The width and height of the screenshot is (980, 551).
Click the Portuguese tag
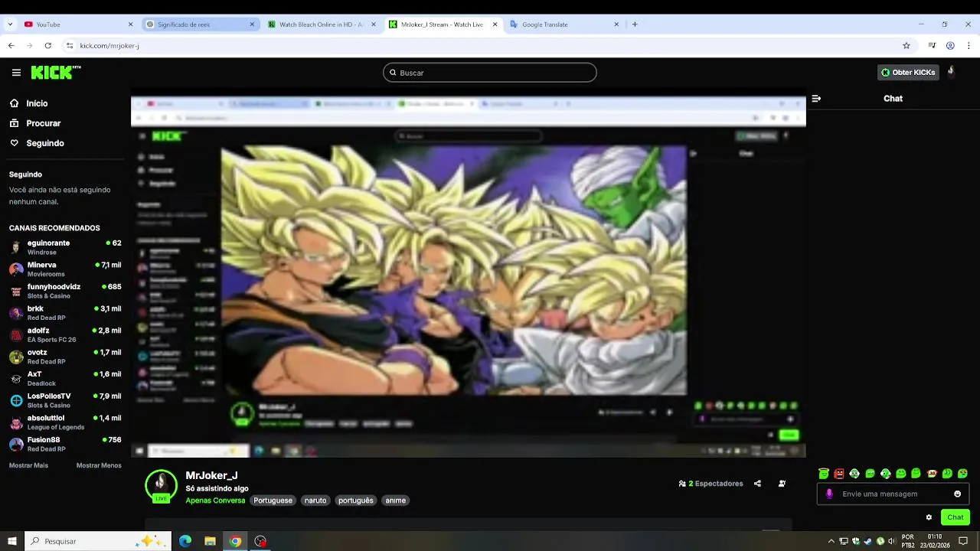click(x=273, y=500)
